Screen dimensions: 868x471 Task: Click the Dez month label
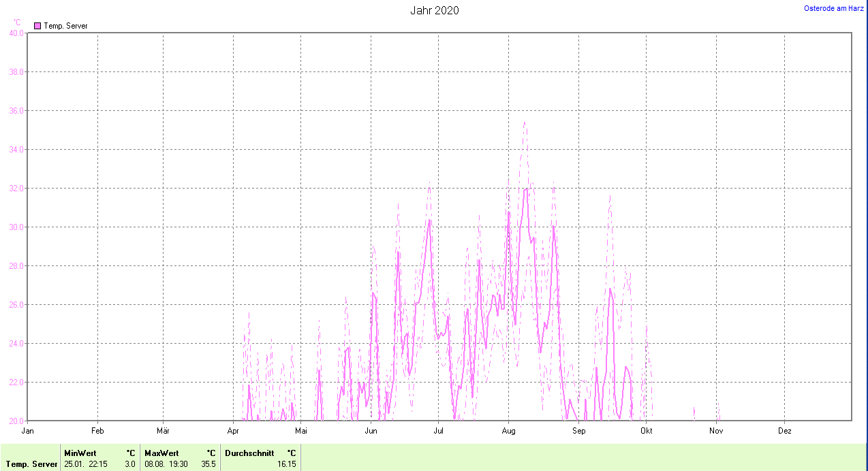coord(784,431)
